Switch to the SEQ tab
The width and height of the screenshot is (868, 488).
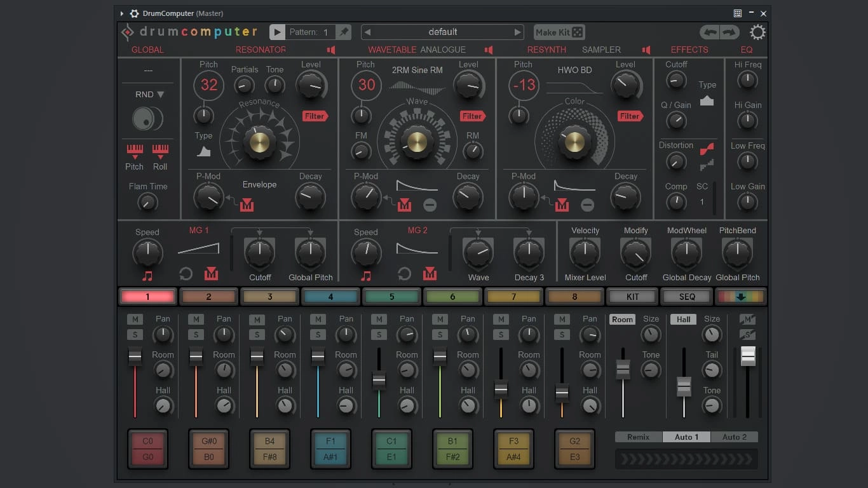[687, 296]
